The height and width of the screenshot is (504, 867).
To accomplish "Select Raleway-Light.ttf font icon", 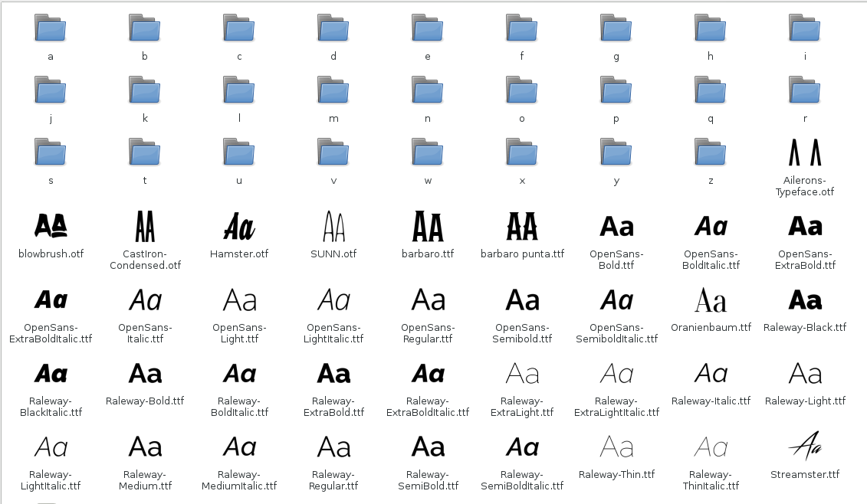I will point(805,374).
